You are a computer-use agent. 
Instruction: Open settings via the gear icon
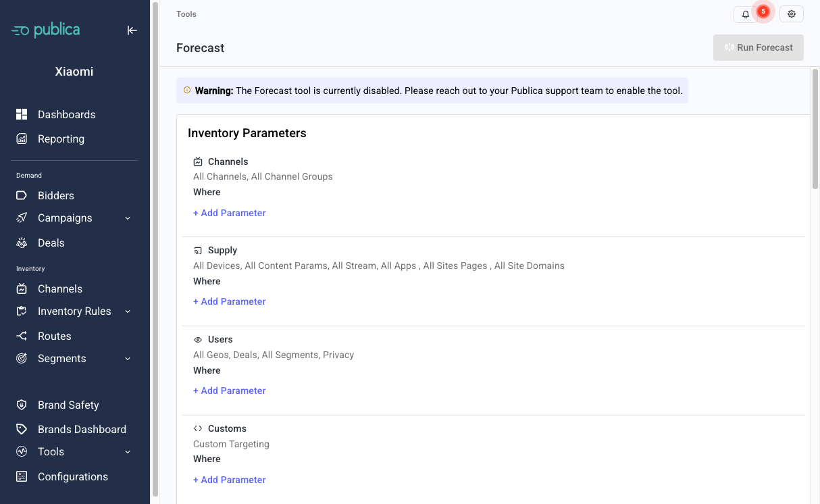click(792, 14)
